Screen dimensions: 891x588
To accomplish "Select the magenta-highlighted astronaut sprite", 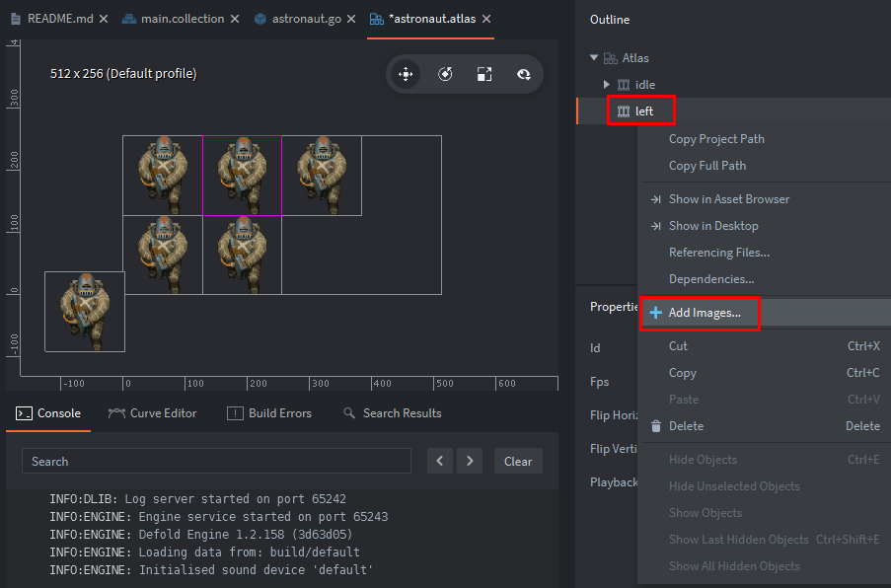I will click(x=243, y=176).
